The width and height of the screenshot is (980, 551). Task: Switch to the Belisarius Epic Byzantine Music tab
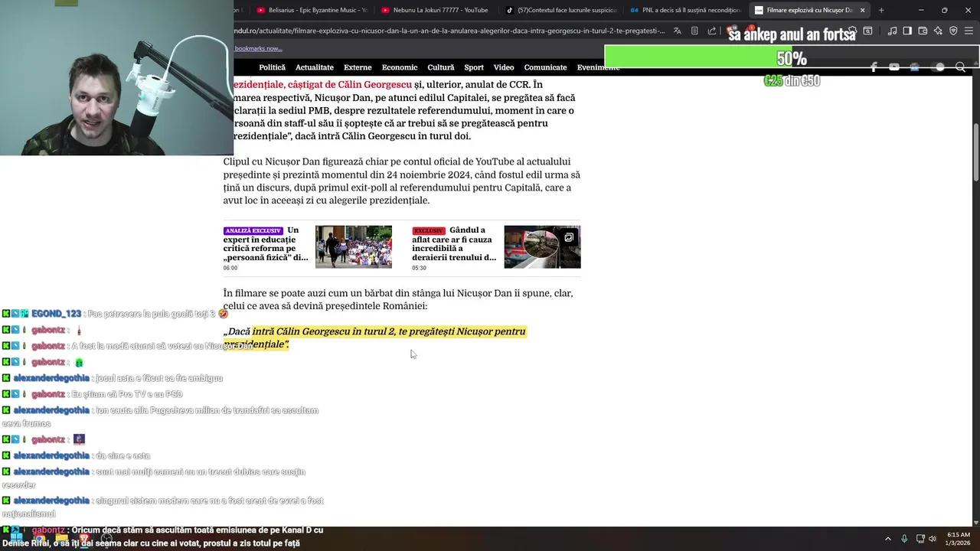312,10
